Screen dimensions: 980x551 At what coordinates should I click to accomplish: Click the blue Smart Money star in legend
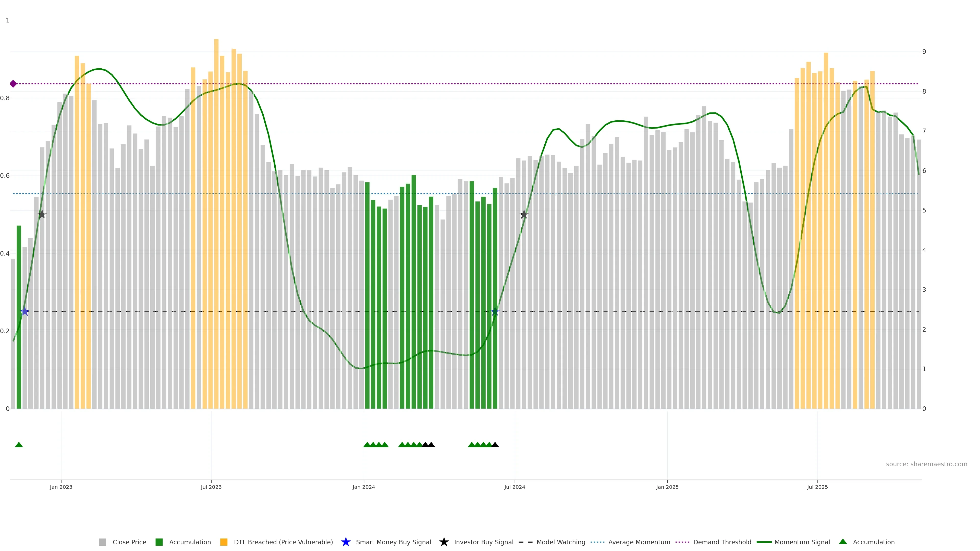[346, 542]
